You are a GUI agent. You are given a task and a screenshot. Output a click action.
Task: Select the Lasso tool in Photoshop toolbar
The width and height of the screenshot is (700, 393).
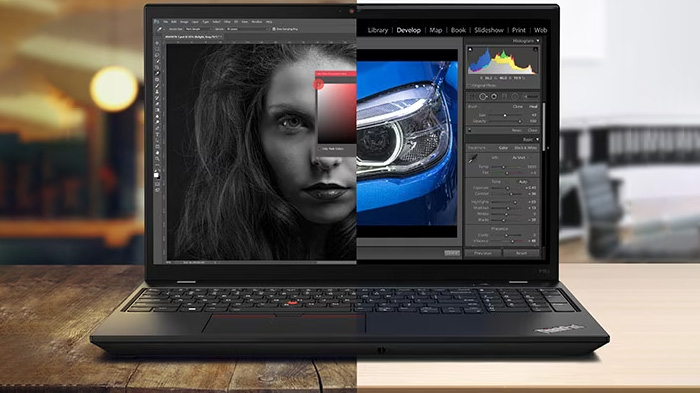point(157,55)
